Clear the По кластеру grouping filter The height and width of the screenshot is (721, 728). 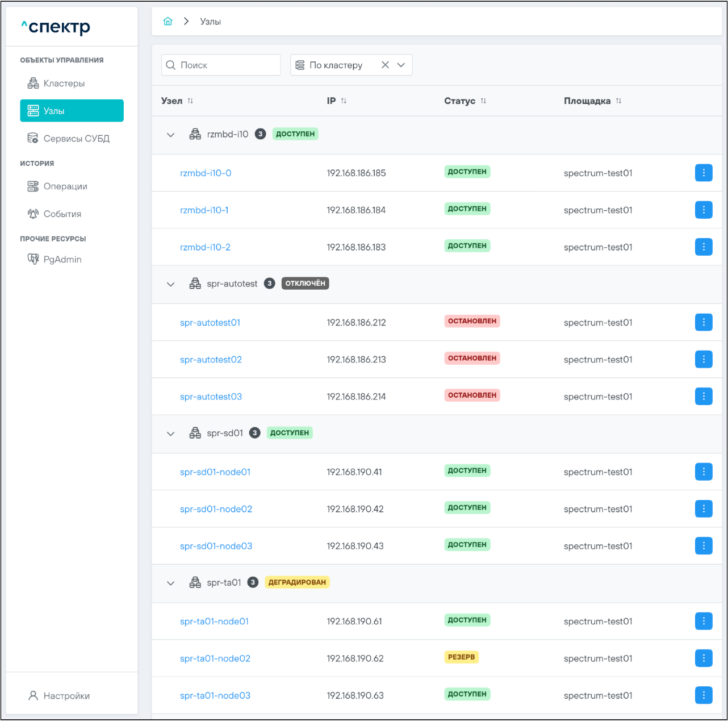click(385, 65)
